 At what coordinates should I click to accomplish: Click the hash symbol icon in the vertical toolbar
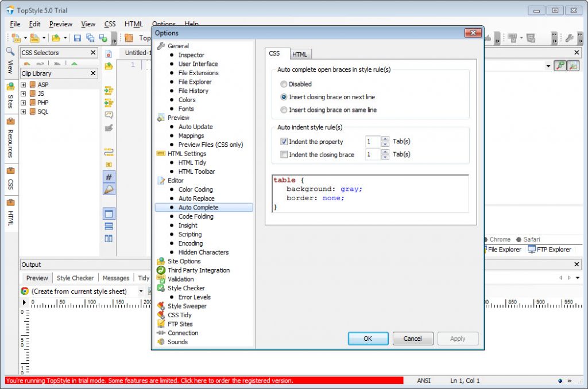(109, 177)
